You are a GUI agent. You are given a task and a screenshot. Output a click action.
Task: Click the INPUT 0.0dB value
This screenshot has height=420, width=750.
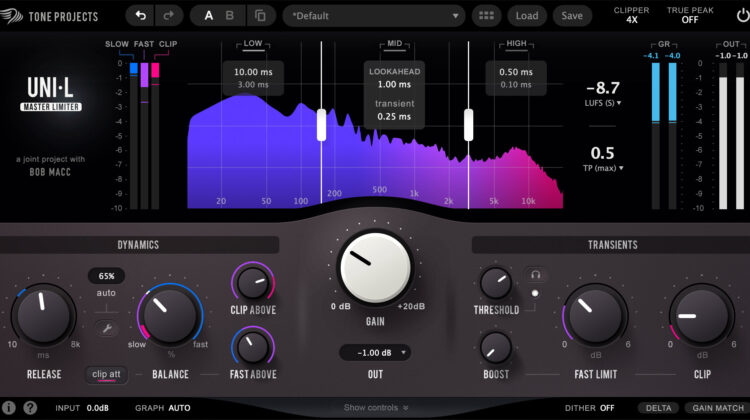98,408
